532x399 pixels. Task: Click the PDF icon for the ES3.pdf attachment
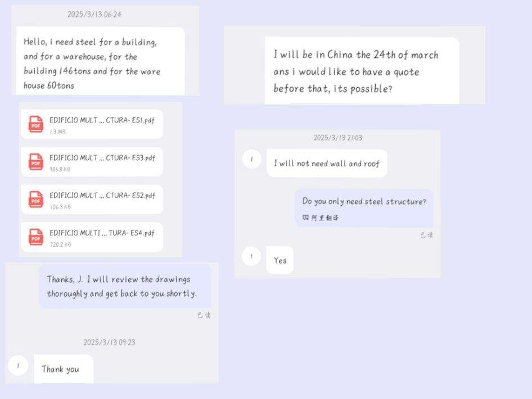click(36, 162)
